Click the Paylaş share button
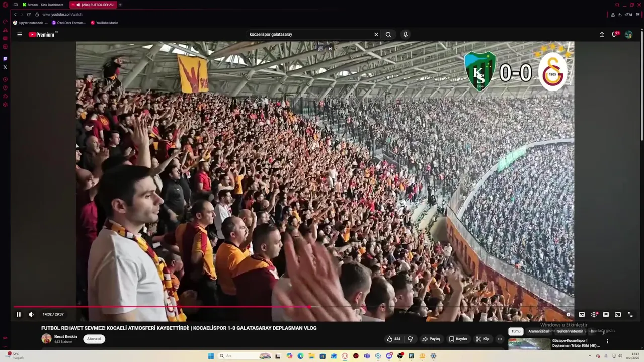This screenshot has height=362, width=644. pos(431,339)
